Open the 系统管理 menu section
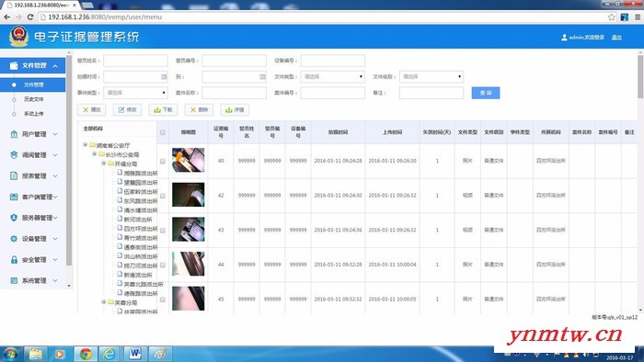644x362 pixels. point(33,280)
